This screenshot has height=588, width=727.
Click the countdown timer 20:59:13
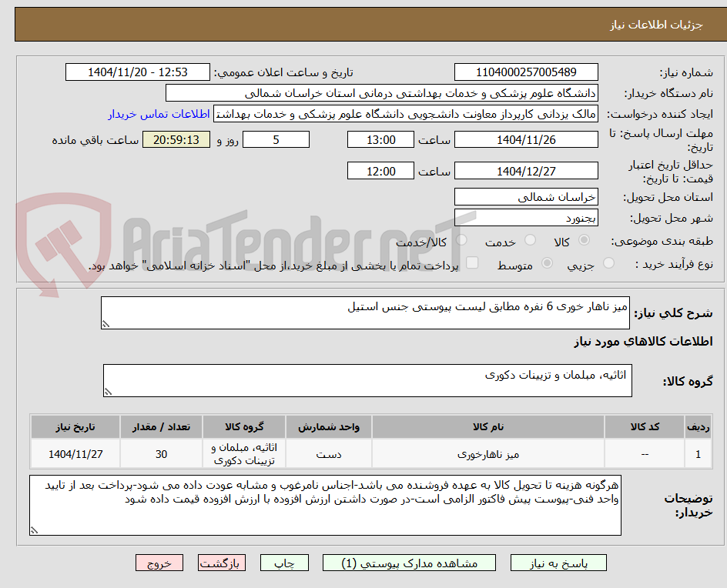click(176, 139)
